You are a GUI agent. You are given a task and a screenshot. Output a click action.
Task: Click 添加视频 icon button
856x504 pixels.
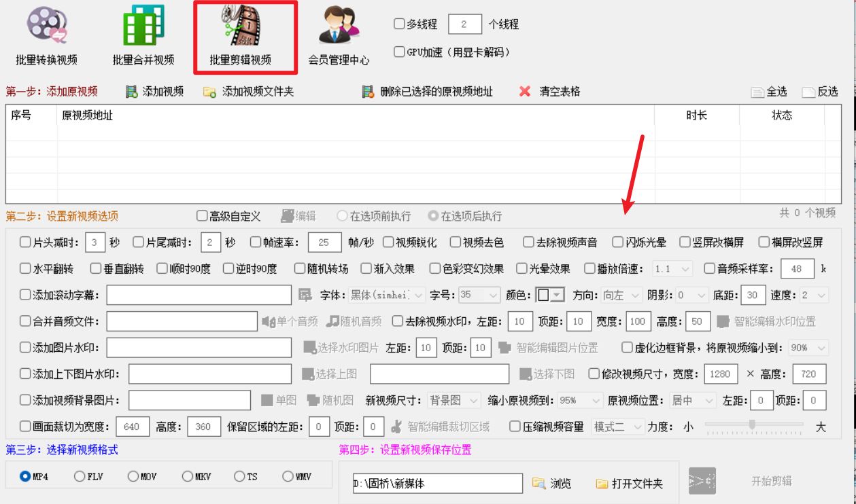click(131, 92)
